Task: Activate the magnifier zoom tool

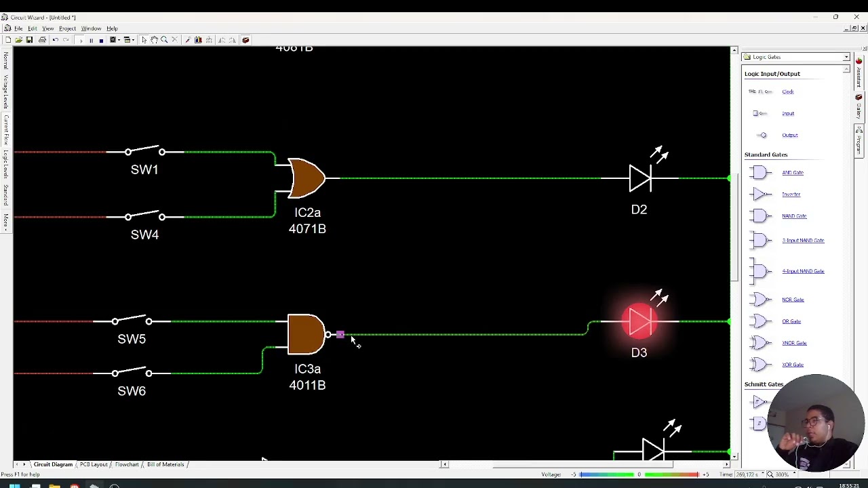Action: (164, 40)
